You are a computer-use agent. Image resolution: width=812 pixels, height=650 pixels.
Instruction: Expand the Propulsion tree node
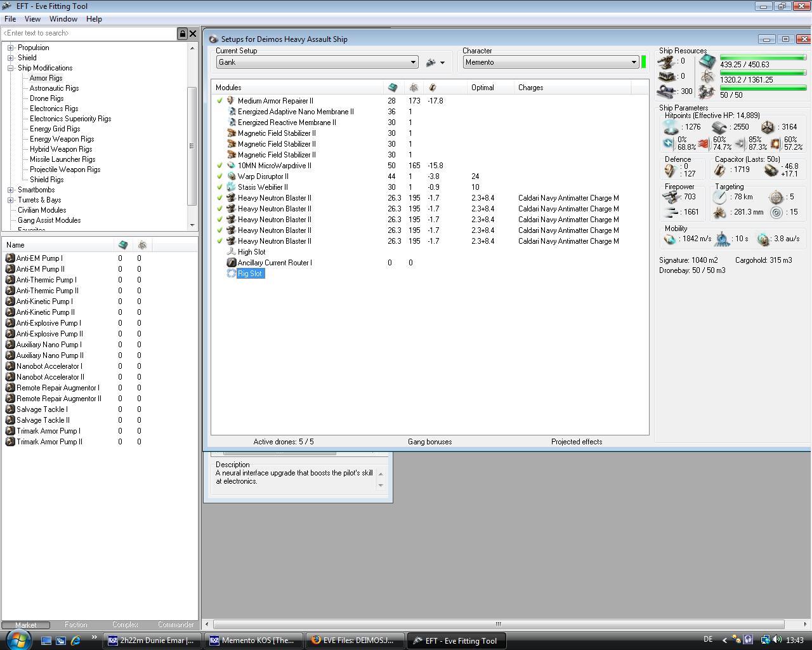10,48
